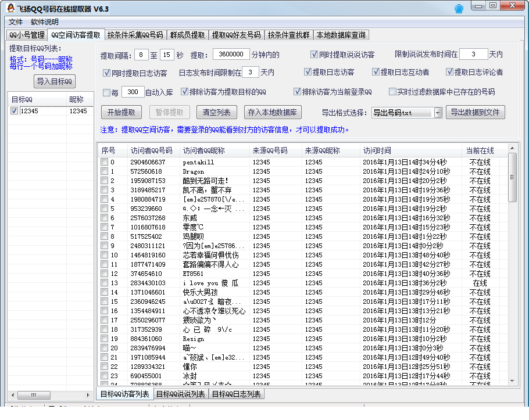Click the visitor list vertical scrollbar thumb
529x420 pixels.
[512, 178]
